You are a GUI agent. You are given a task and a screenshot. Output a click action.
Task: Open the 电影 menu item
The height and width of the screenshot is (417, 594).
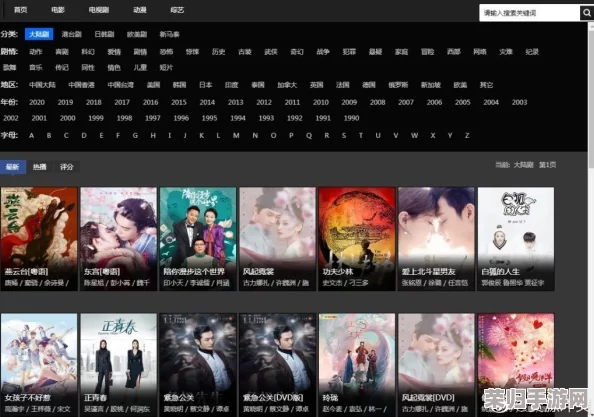click(58, 10)
